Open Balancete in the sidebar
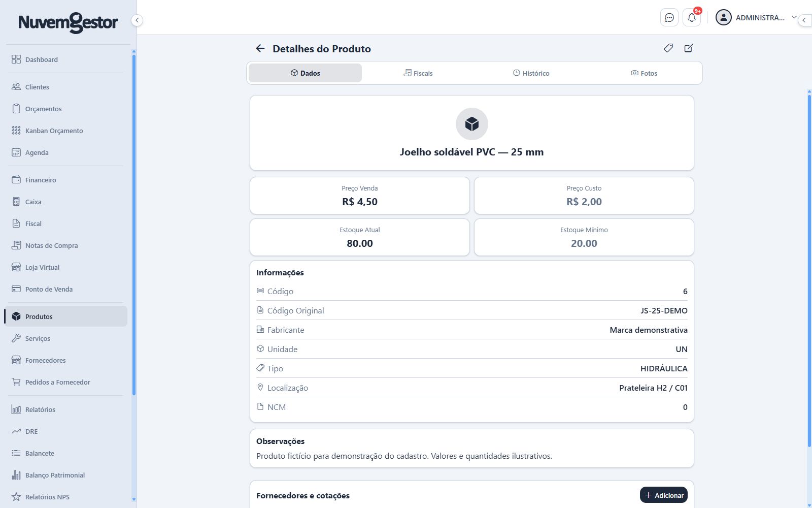812x508 pixels. click(65, 453)
